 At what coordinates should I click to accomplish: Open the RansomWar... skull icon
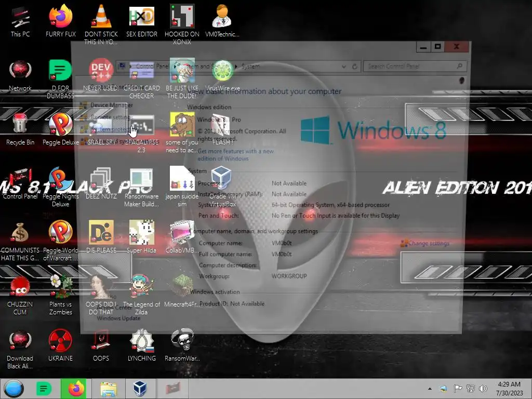pos(182,345)
